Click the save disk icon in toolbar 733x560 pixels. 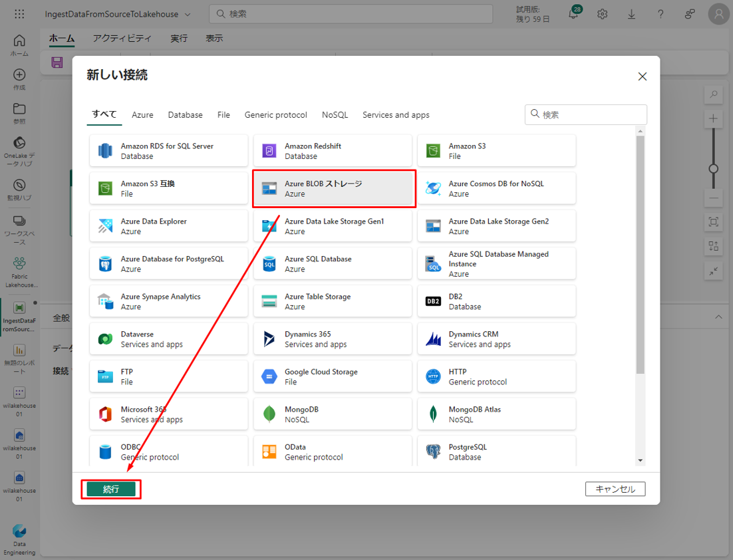[57, 63]
